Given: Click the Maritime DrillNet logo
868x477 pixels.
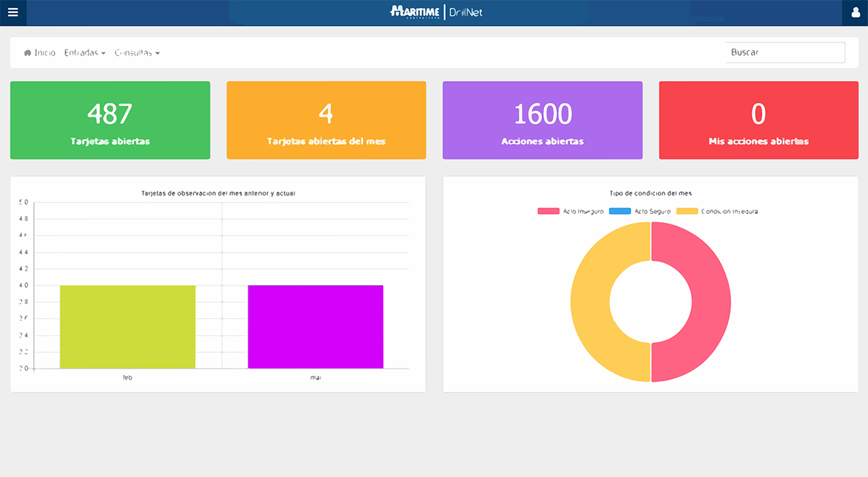Looking at the screenshot, I should tap(436, 12).
